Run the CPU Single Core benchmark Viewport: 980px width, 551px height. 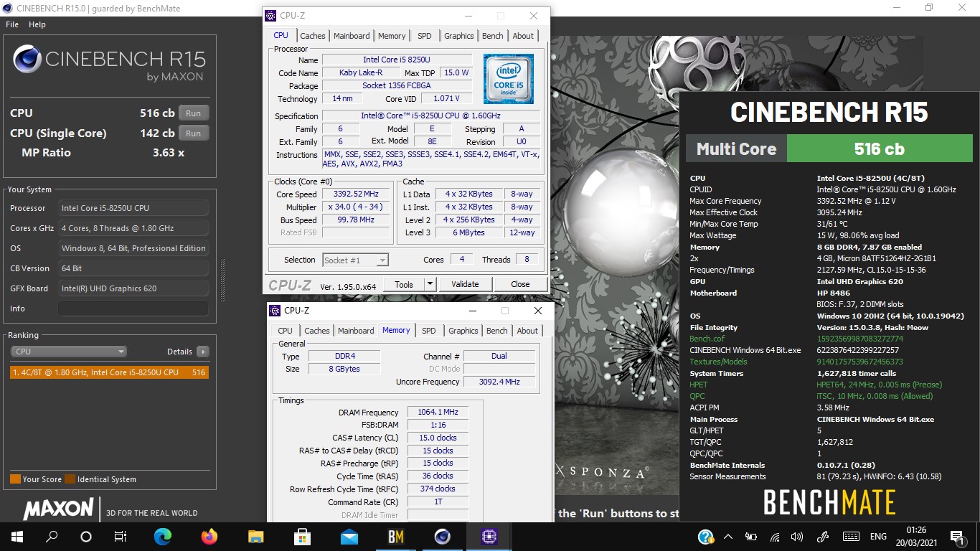click(x=194, y=133)
